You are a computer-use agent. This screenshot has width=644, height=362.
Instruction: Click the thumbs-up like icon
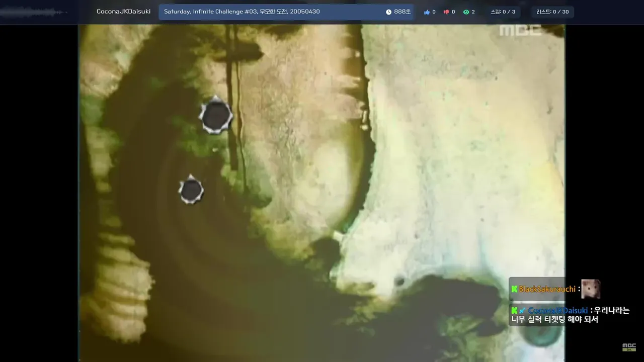[427, 12]
